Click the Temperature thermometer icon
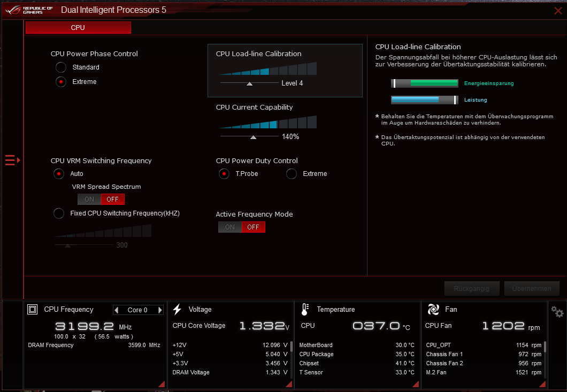 [x=304, y=309]
